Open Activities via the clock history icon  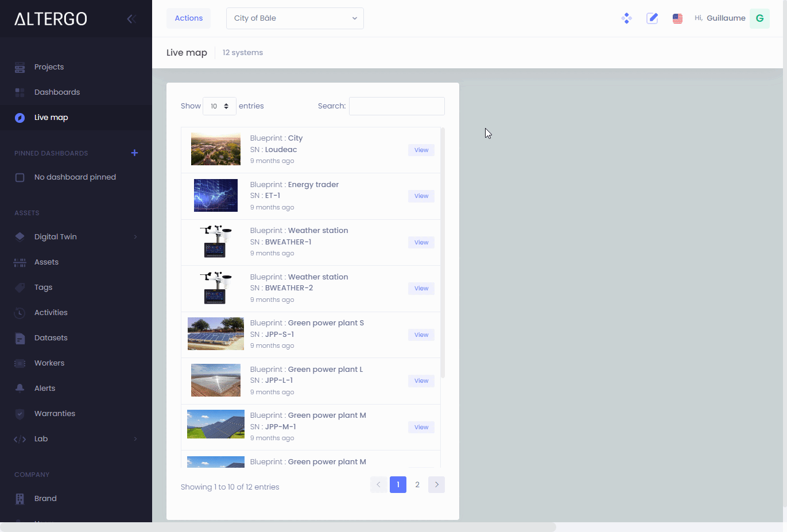20,312
